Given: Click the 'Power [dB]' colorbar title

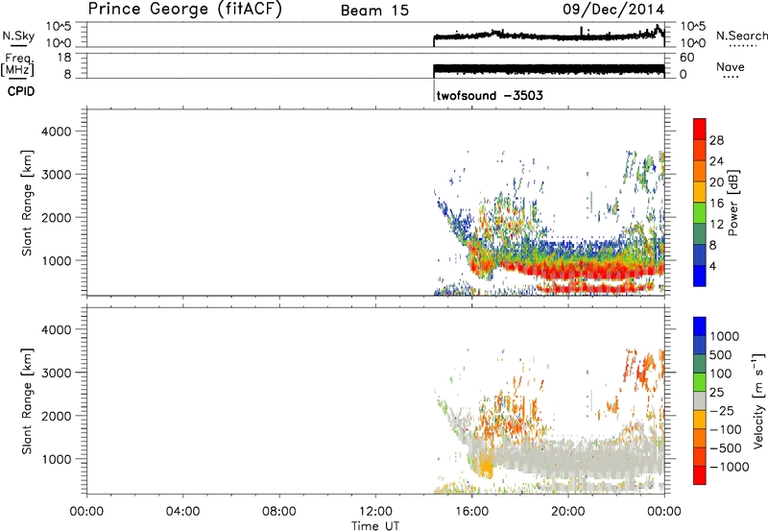Looking at the screenshot, I should pos(733,203).
